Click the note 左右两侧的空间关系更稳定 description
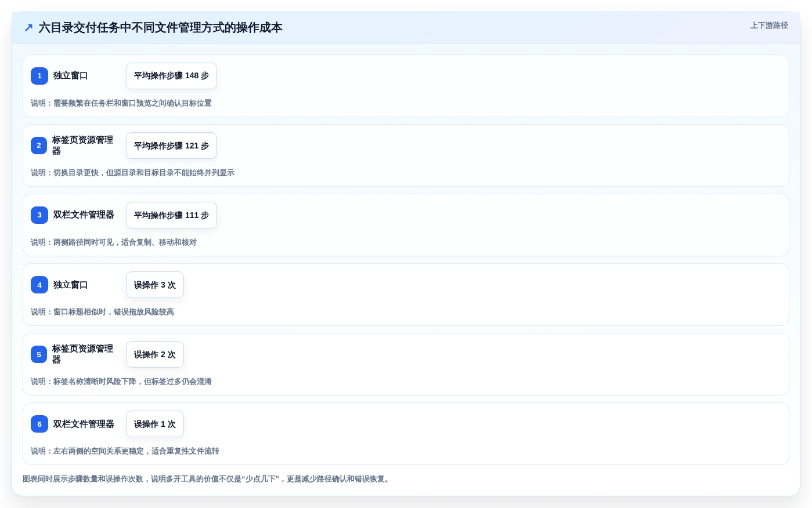Image resolution: width=812 pixels, height=508 pixels. pyautogui.click(x=125, y=451)
